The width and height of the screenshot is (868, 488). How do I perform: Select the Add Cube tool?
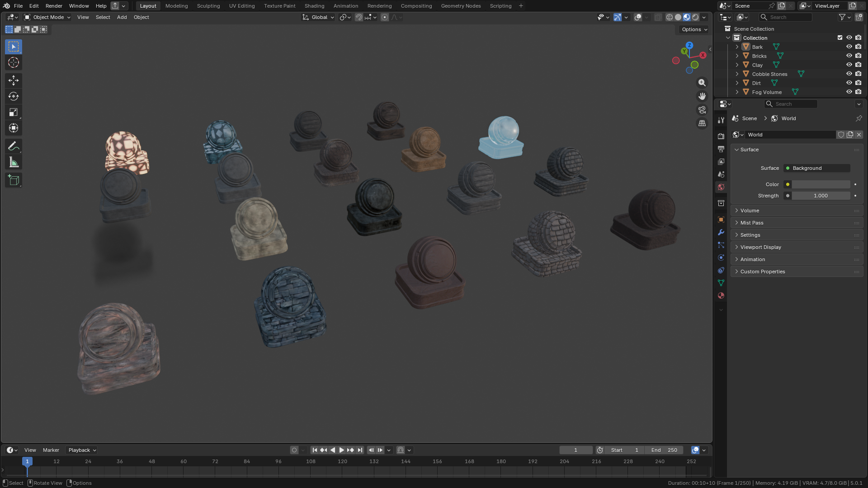[x=14, y=180]
